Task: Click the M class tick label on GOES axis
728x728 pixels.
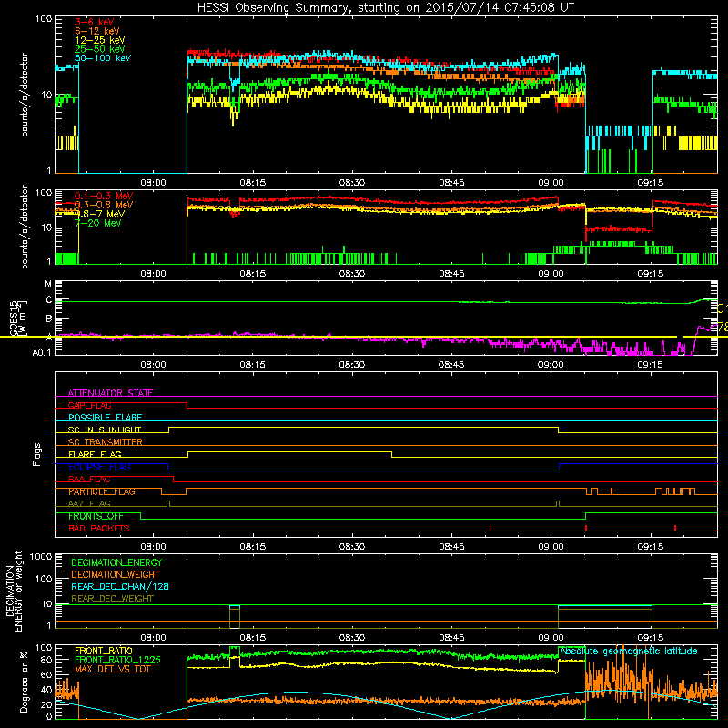Action: pos(48,284)
